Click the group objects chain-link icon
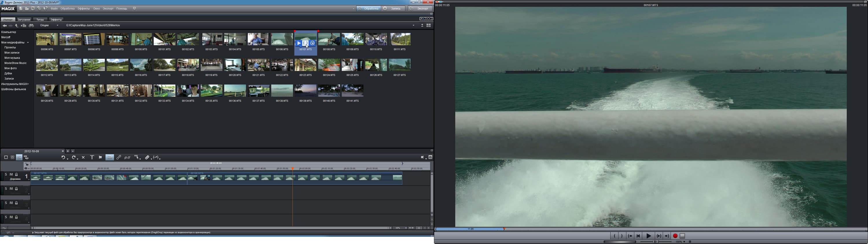 [119, 158]
